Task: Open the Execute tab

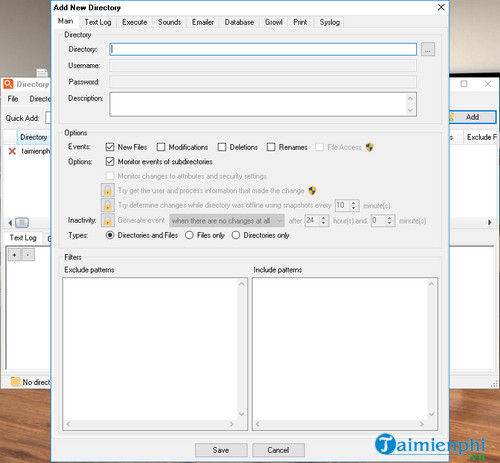Action: pyautogui.click(x=134, y=22)
